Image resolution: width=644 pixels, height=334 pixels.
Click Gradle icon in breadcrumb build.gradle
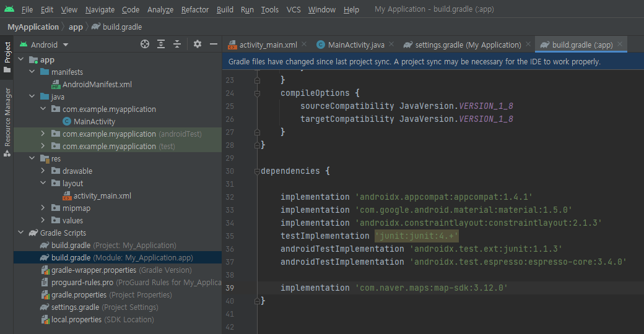[x=96, y=27]
